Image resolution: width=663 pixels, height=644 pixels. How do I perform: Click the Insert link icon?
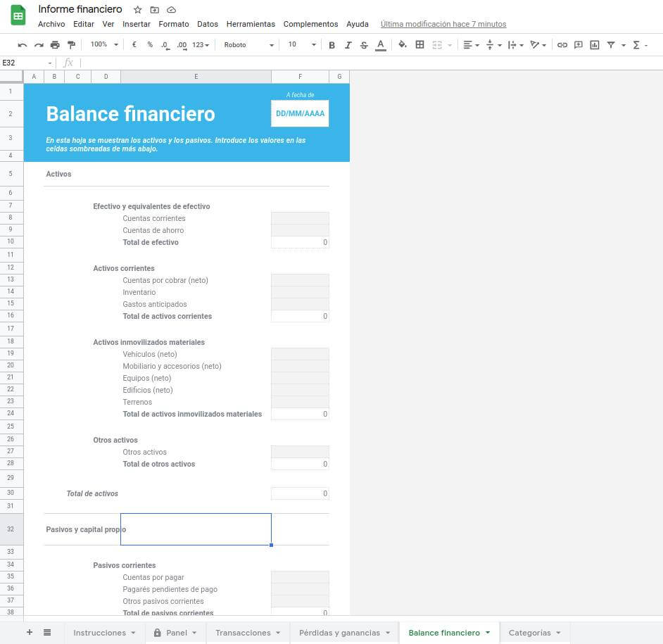562,44
